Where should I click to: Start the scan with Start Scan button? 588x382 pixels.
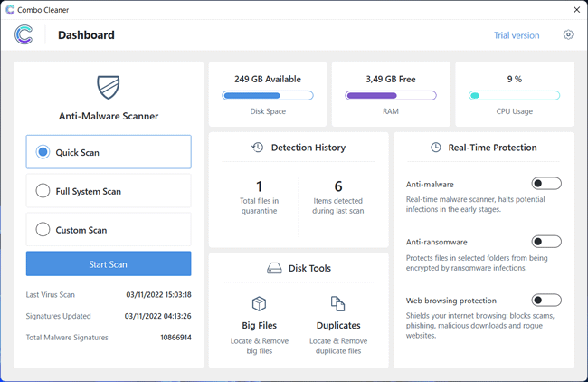coord(109,263)
